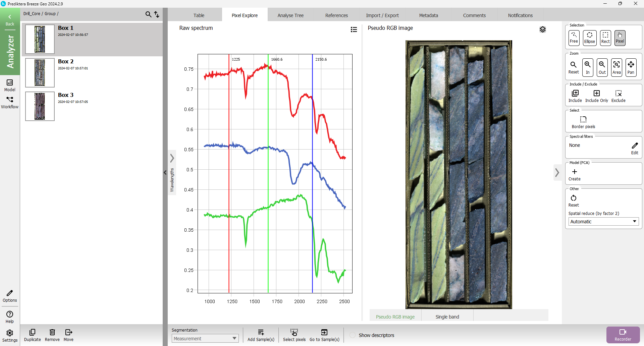Select Border pixels
Viewport: 644px width, 346px height.
point(583,122)
